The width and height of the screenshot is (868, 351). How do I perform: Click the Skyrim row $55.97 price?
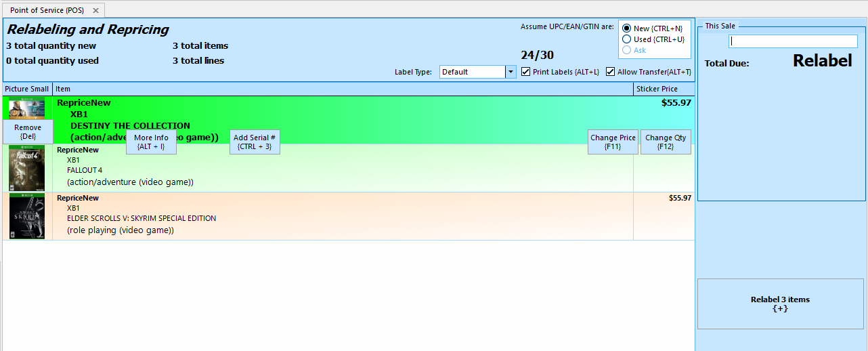[x=680, y=198]
